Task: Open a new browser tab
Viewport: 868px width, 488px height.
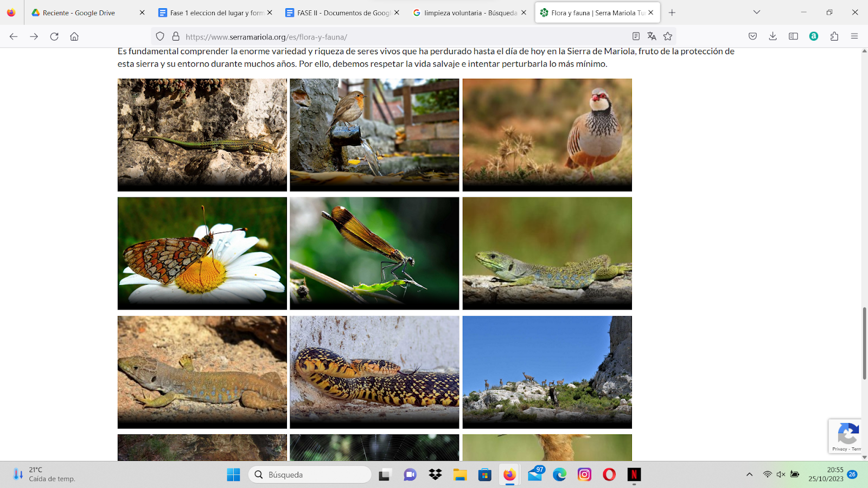Action: [x=672, y=12]
